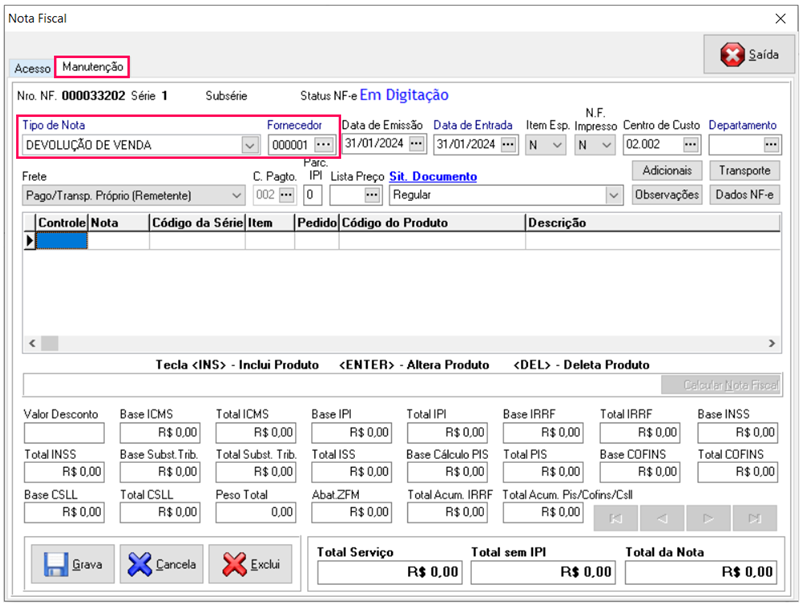This screenshot has width=804, height=608.
Task: Click the Adicionais button
Action: click(x=667, y=171)
